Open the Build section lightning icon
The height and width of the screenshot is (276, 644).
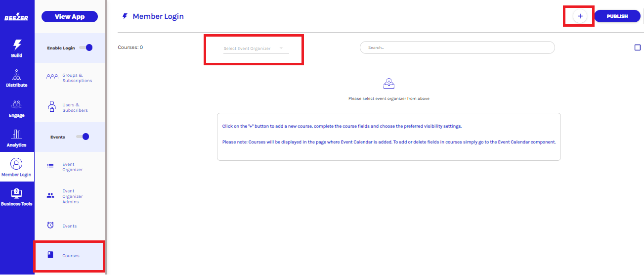[17, 45]
